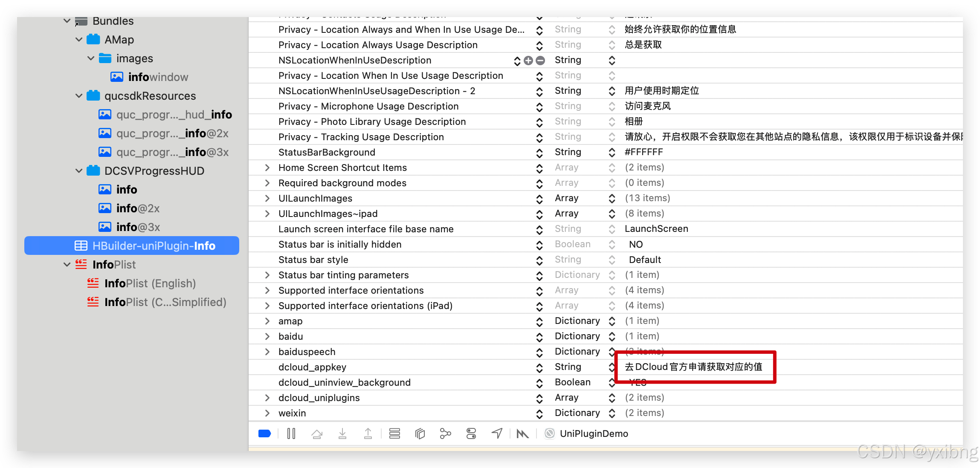Open type dropdown for StatusBarBackground row
Screen dimensions: 980x468
click(x=612, y=152)
